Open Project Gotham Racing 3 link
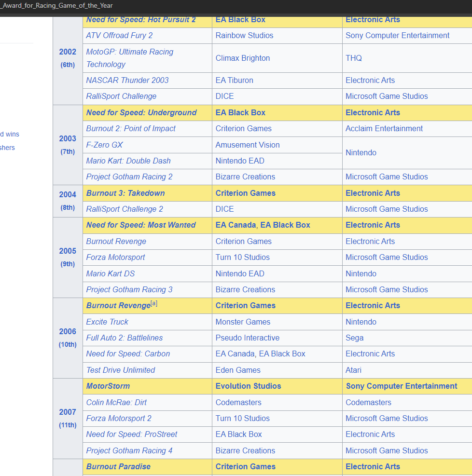This screenshot has width=472, height=476. [x=129, y=290]
